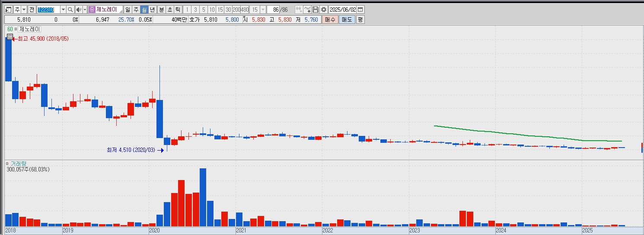Switch to weekly chart 주
The image size is (644, 235).
(x=136, y=10)
